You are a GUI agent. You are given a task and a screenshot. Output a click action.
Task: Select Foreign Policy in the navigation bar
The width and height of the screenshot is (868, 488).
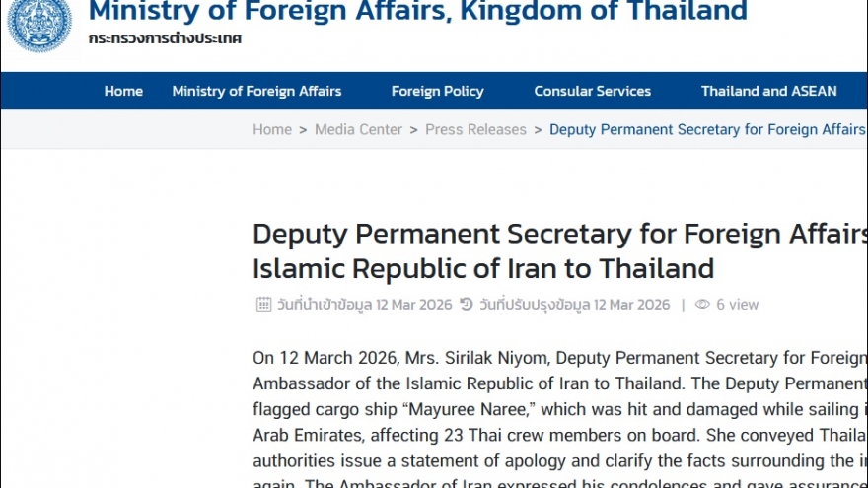point(437,91)
